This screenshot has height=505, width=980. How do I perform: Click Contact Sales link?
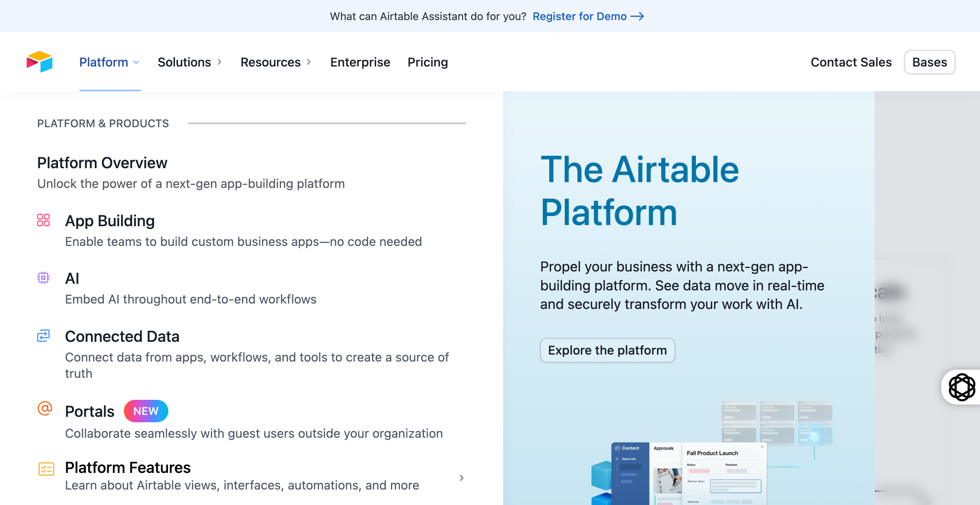tap(851, 62)
